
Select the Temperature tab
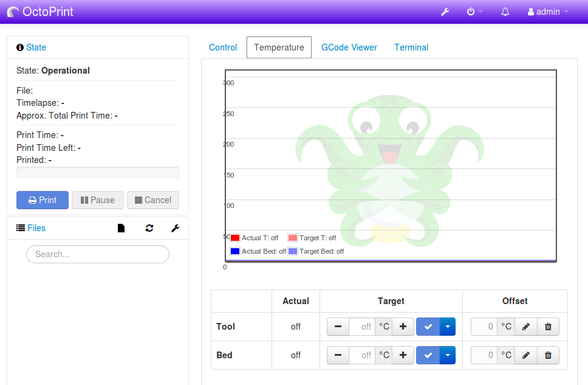[279, 47]
